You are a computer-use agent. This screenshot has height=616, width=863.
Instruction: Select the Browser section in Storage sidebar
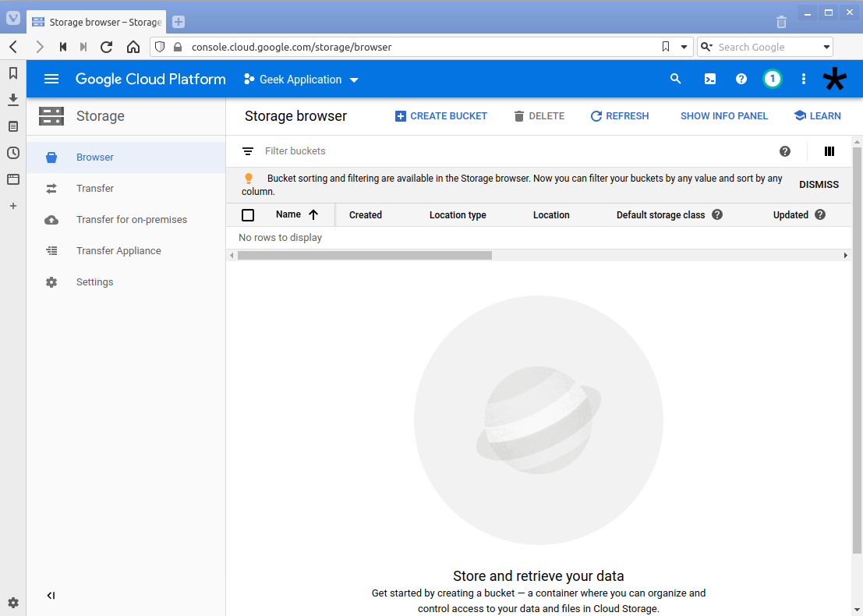coord(94,157)
